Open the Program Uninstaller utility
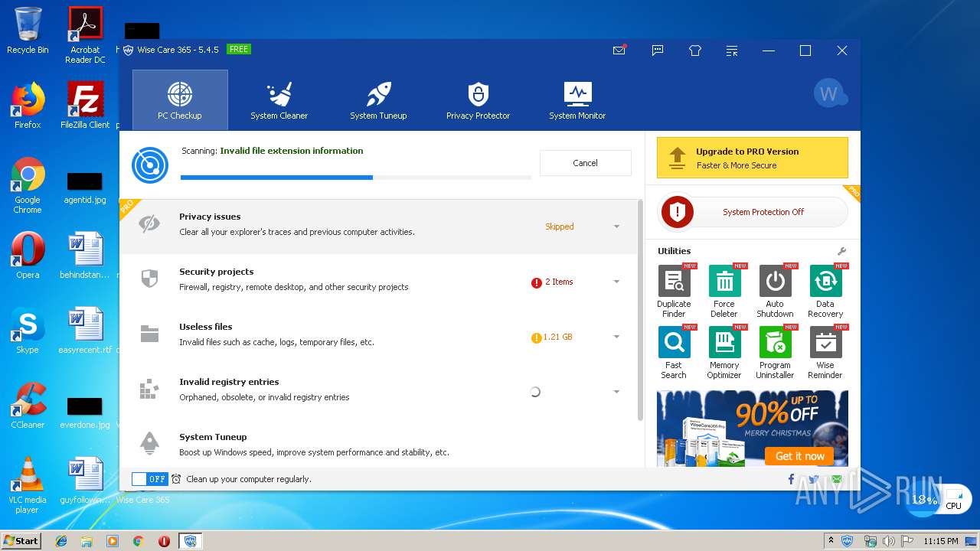980x551 pixels. 775,353
